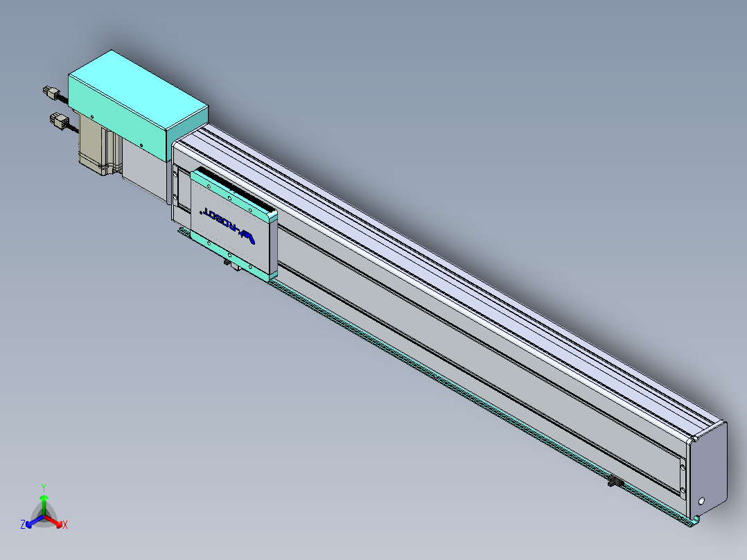Click the blue Z axis of the triad
747x560 pixels.
30,523
